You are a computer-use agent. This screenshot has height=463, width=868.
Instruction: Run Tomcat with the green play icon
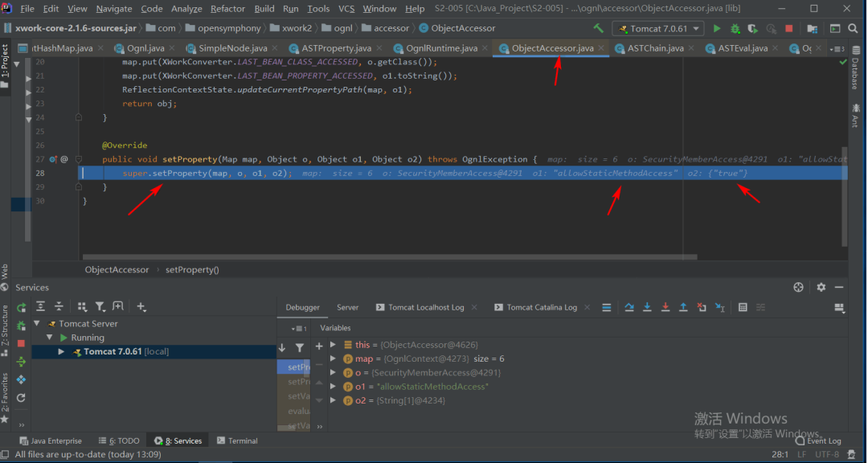(717, 29)
